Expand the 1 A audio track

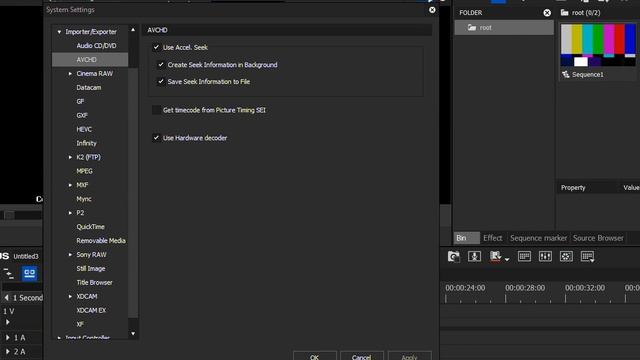[7, 338]
